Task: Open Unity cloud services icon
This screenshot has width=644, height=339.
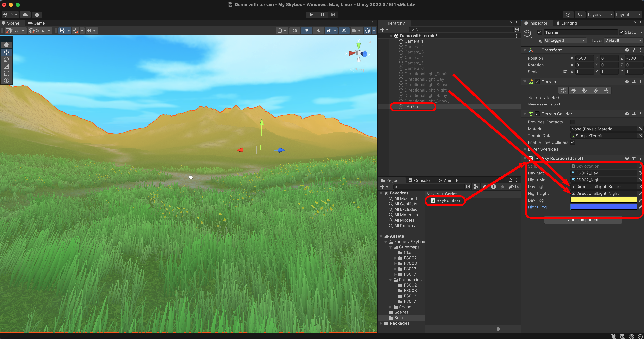Action: [x=25, y=15]
